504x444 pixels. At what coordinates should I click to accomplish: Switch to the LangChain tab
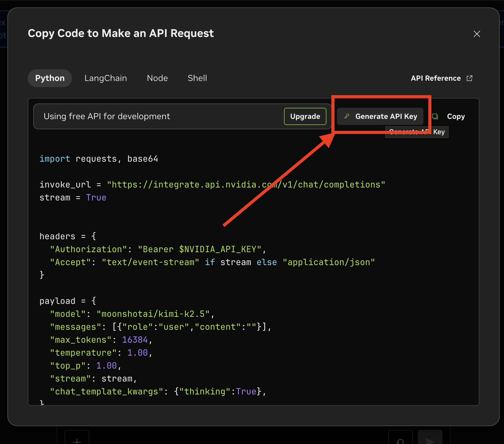pyautogui.click(x=106, y=78)
